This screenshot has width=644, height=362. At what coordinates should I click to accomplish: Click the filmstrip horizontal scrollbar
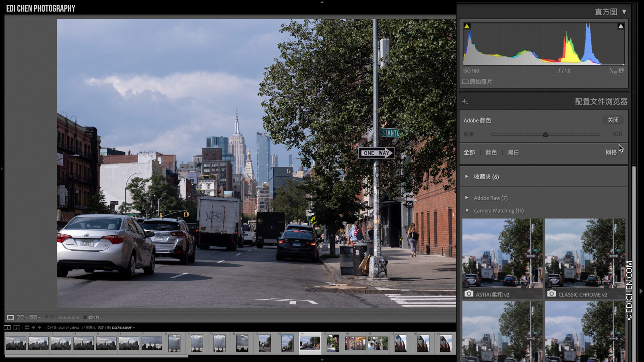click(97, 356)
